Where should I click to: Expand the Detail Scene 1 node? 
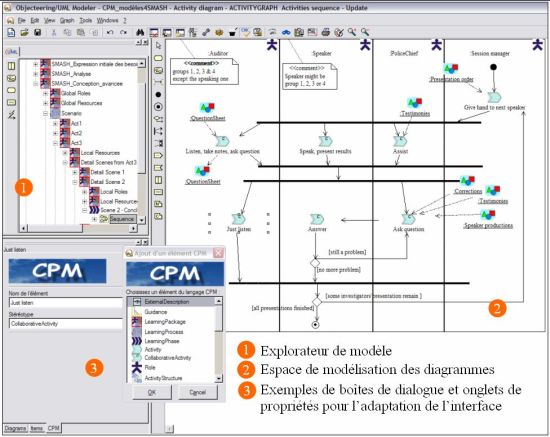75,172
